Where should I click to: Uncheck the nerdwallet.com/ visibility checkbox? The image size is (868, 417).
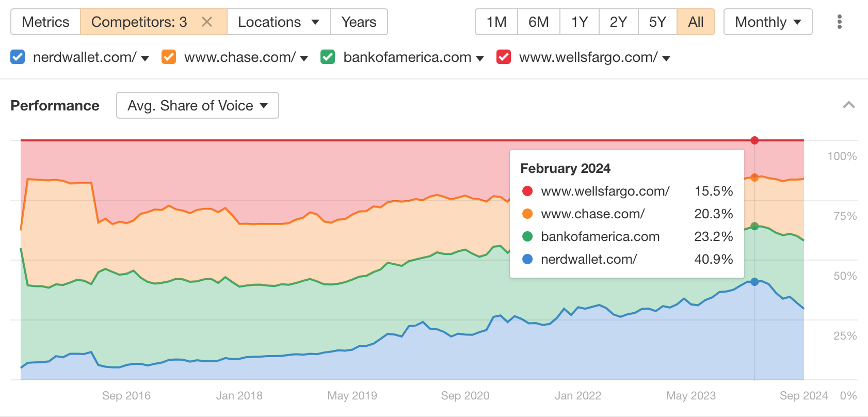18,57
